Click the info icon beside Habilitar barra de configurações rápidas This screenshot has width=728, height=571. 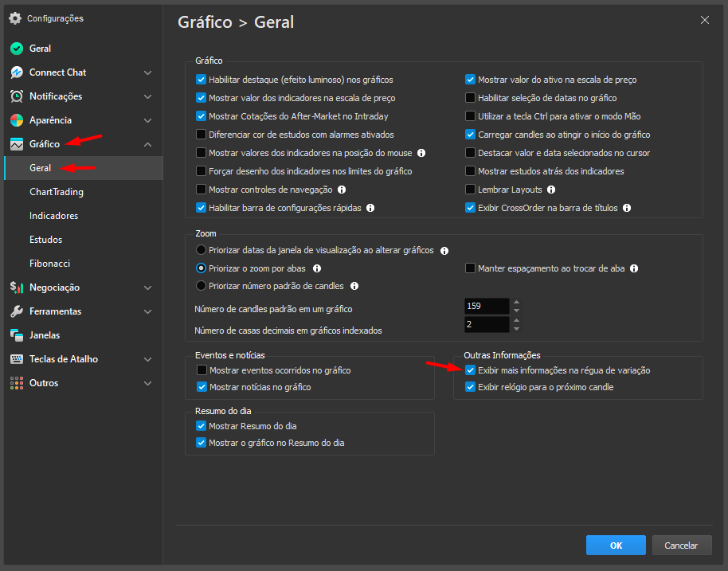(x=369, y=208)
